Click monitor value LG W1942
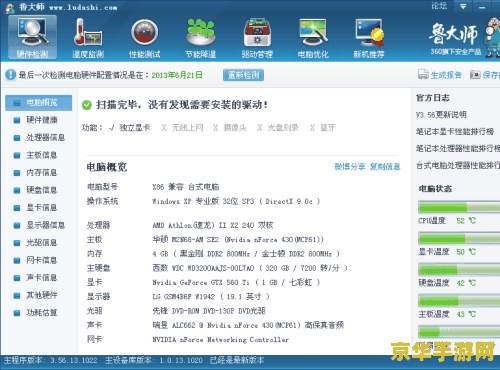This screenshot has width=500, height=370. (211, 297)
